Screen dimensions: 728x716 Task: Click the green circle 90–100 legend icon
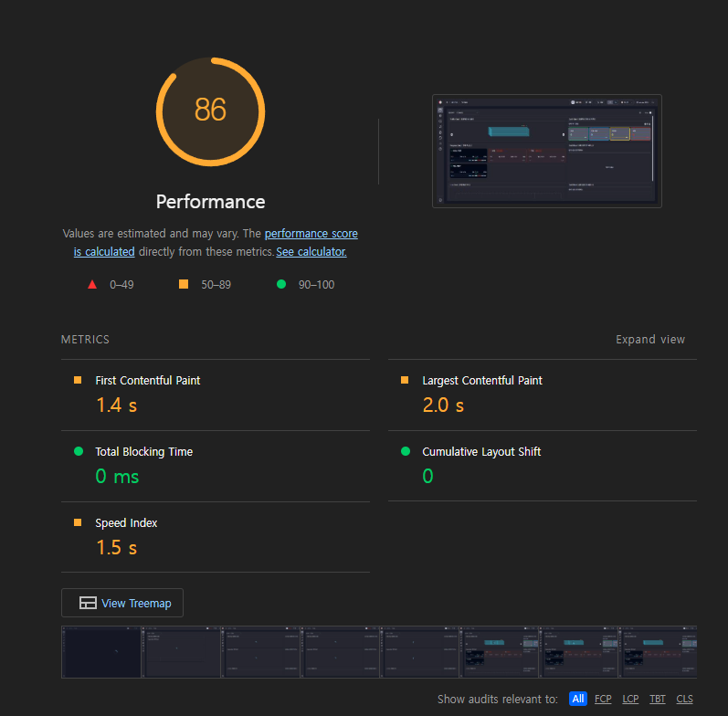[281, 284]
